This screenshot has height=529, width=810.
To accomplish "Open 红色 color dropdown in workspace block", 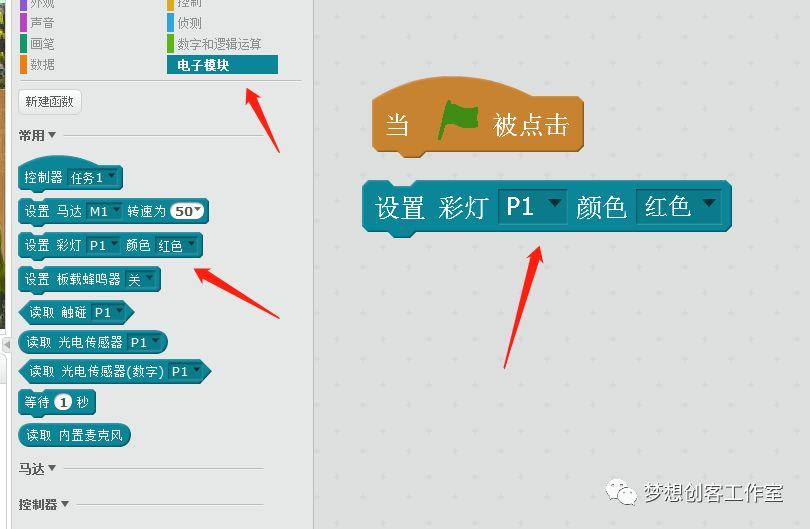I will click(x=679, y=207).
